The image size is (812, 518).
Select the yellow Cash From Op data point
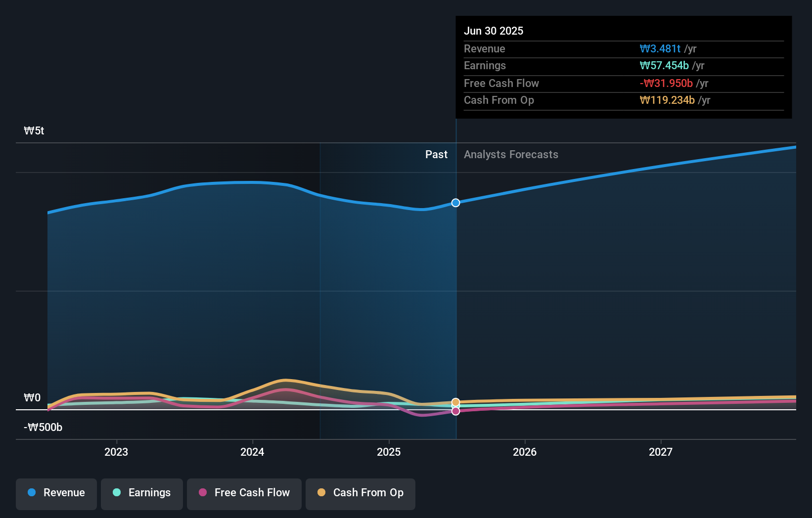coord(455,402)
